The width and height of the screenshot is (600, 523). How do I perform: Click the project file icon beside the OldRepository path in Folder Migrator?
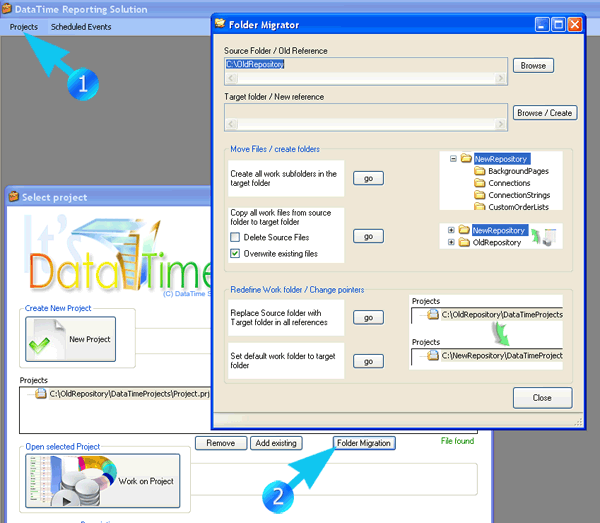(x=433, y=314)
